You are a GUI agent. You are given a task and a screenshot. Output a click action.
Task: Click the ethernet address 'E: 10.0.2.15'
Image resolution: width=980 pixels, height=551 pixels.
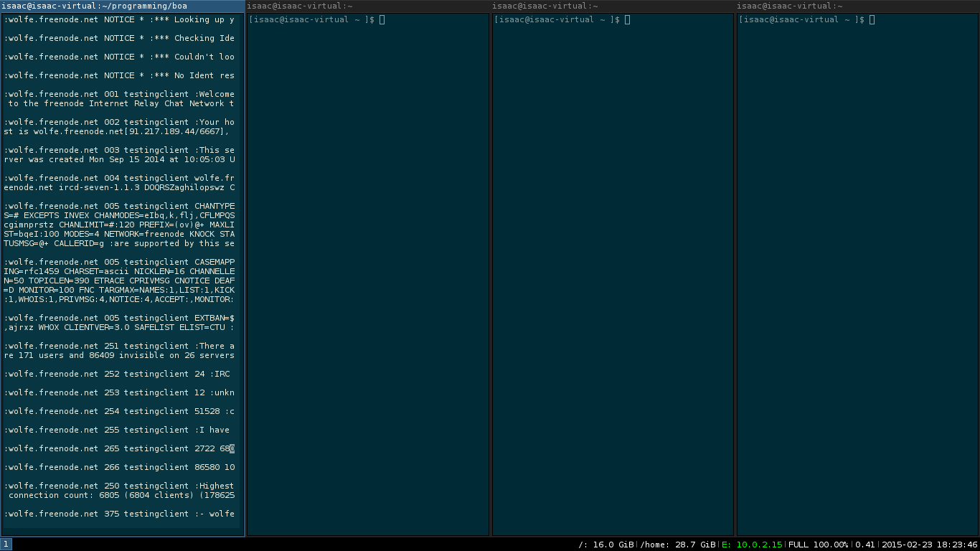click(x=752, y=545)
